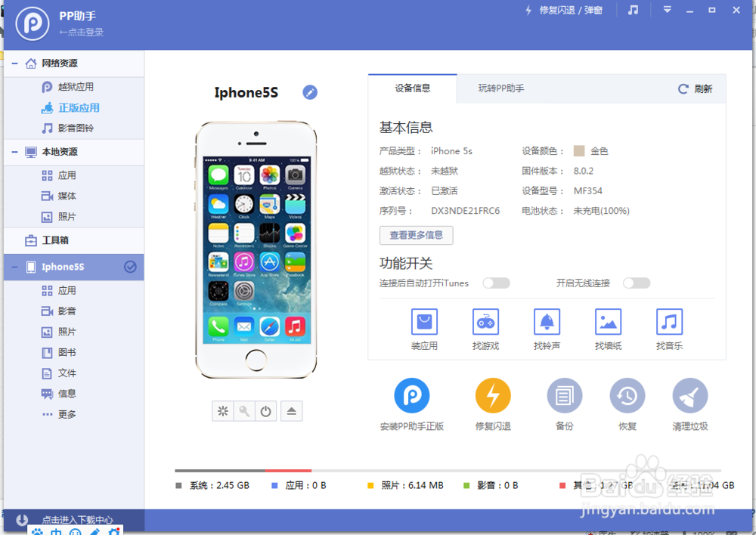
Task: Click the 清理垃圾 broom icon
Action: coord(690,396)
